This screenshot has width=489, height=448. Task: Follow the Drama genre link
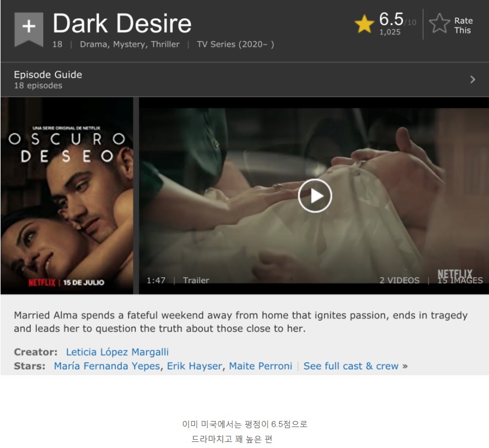[x=94, y=44]
